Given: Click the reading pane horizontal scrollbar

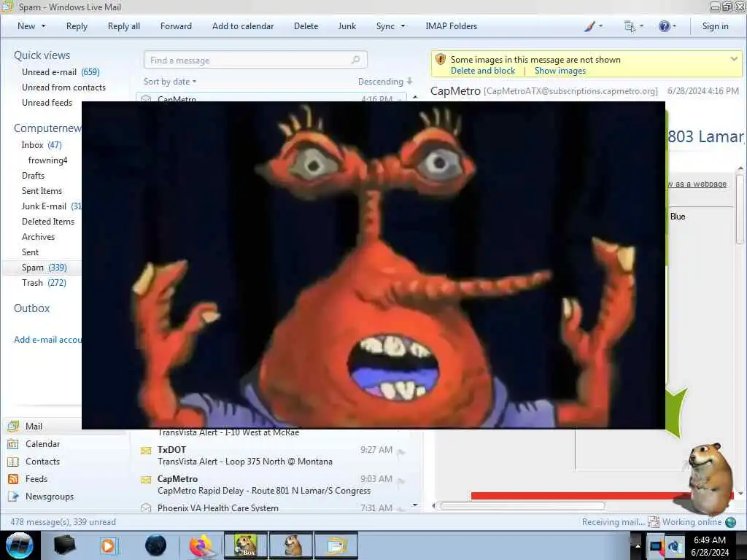Looking at the screenshot, I should pyautogui.click(x=522, y=506).
